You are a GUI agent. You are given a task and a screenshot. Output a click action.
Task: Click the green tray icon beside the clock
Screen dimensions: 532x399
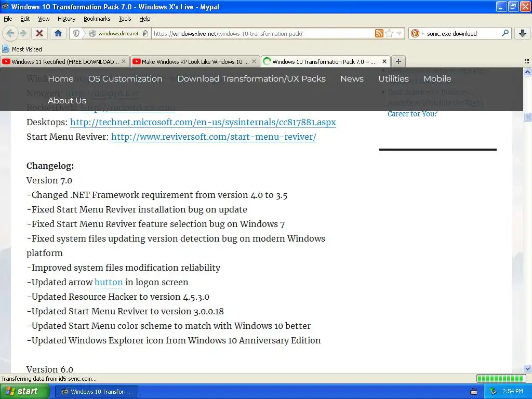pyautogui.click(x=493, y=392)
